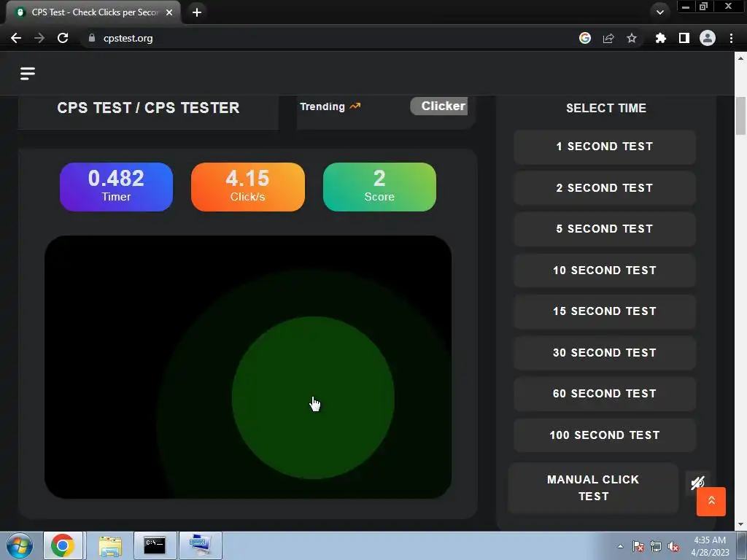Viewport: 747px width, 560px height.
Task: Select the 100 Second Test
Action: (605, 435)
